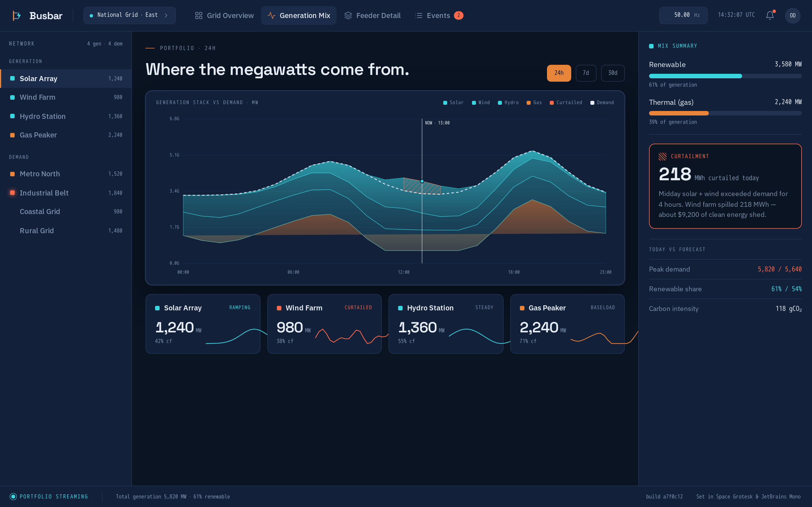Toggle the Demand legend series
812x507 pixels.
coord(602,103)
